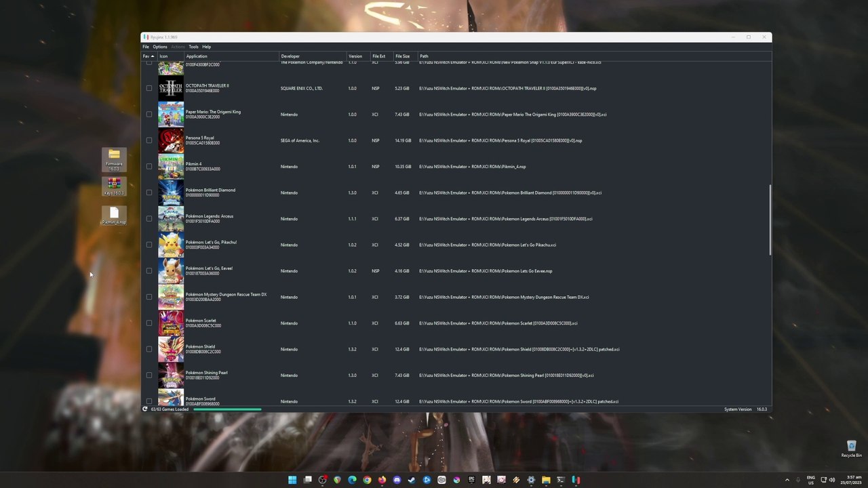Open Steam from the taskbar
868x488 pixels.
click(412, 480)
